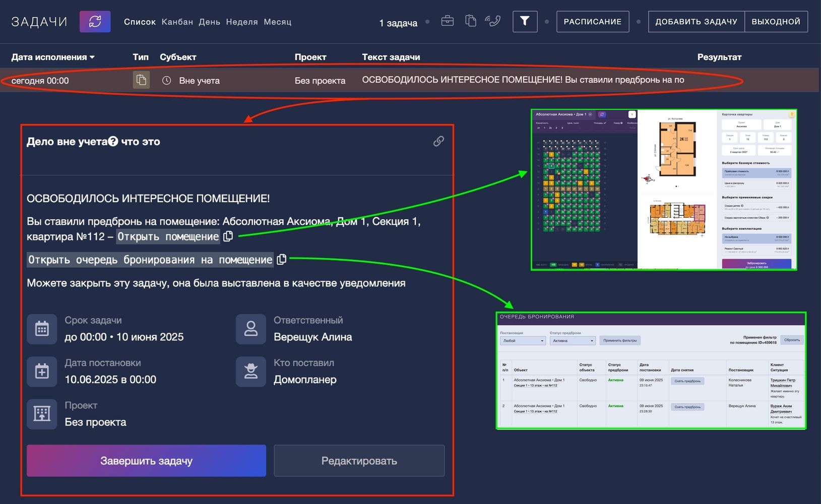
Task: Toggle the "Скидка детям" discount row
Action: click(756, 207)
